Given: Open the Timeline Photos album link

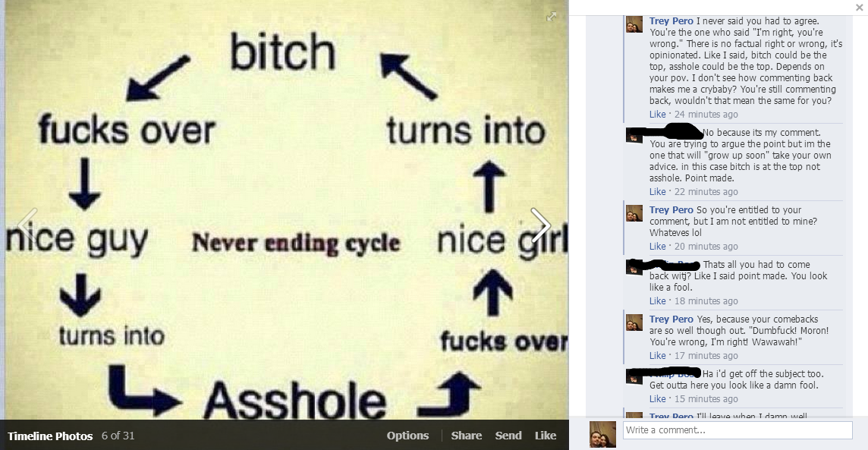Looking at the screenshot, I should point(50,436).
